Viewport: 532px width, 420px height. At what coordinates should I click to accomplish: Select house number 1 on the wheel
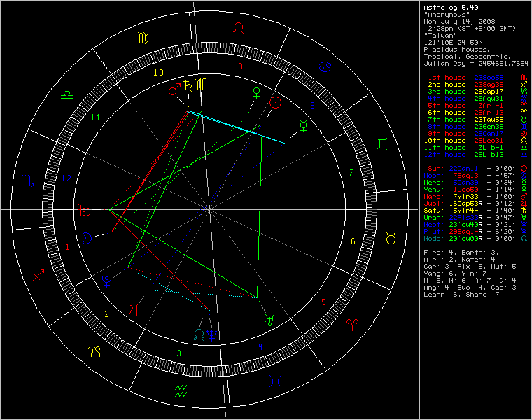pos(67,247)
